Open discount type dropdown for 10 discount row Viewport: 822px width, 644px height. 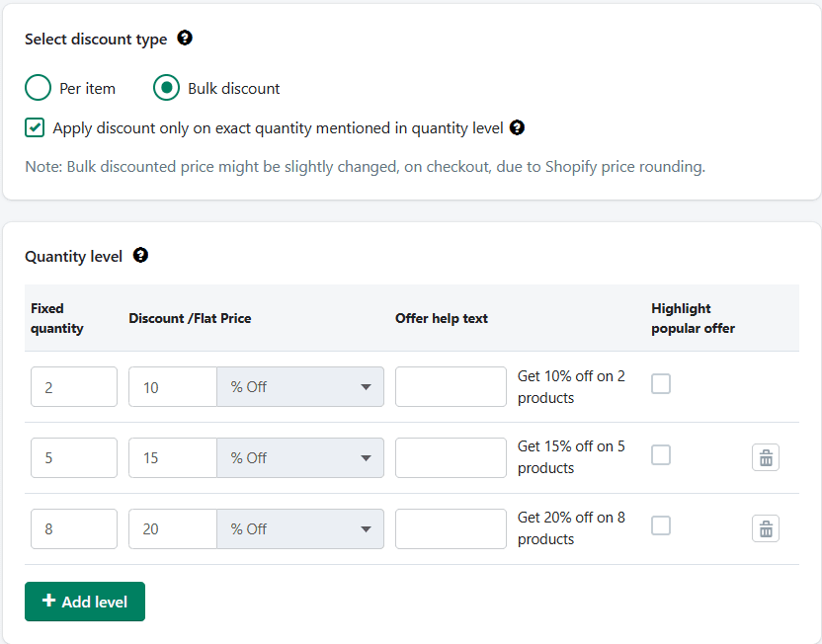300,387
